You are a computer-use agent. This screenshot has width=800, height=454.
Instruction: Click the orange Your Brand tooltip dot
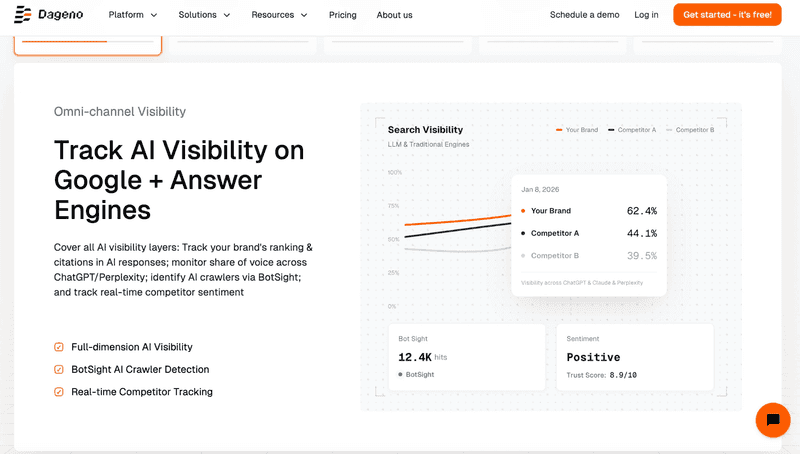click(522, 211)
